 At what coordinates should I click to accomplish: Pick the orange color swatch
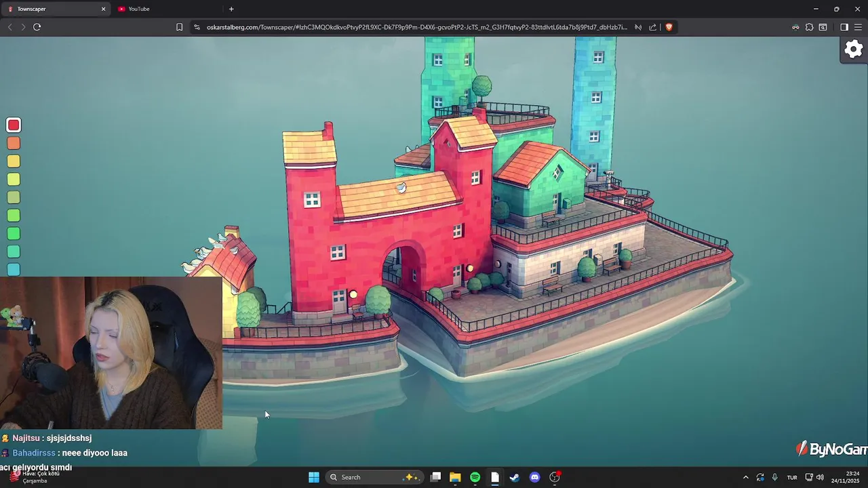(x=14, y=143)
